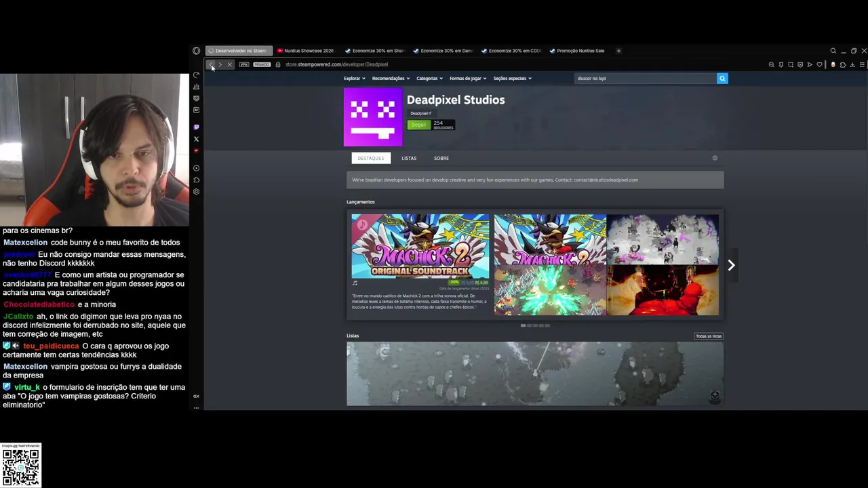Switch to the Promoção Nuntius Sale tab
The width and height of the screenshot is (868, 488).
point(578,51)
